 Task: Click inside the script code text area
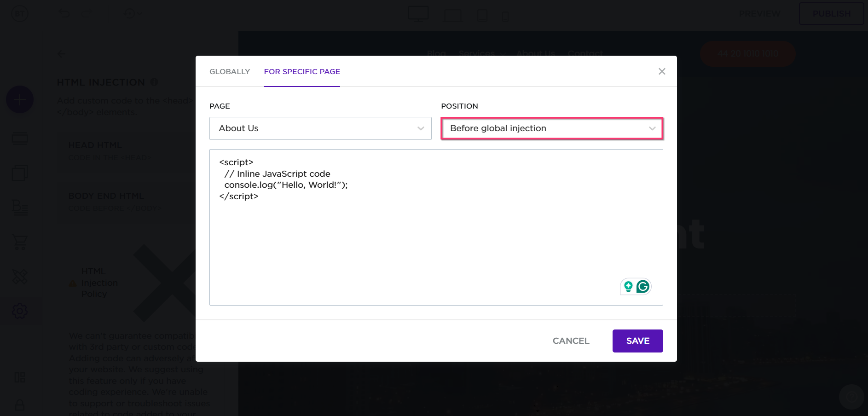tap(436, 227)
